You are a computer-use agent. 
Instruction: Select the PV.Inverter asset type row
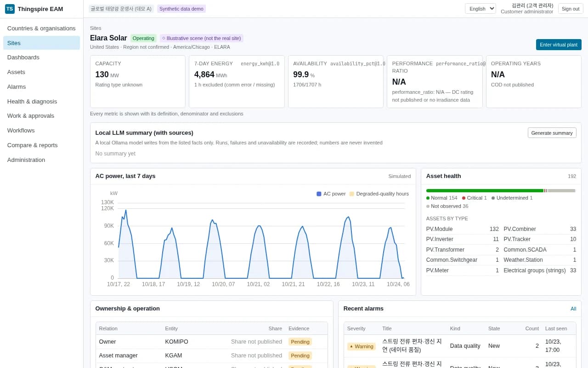tap(462, 239)
